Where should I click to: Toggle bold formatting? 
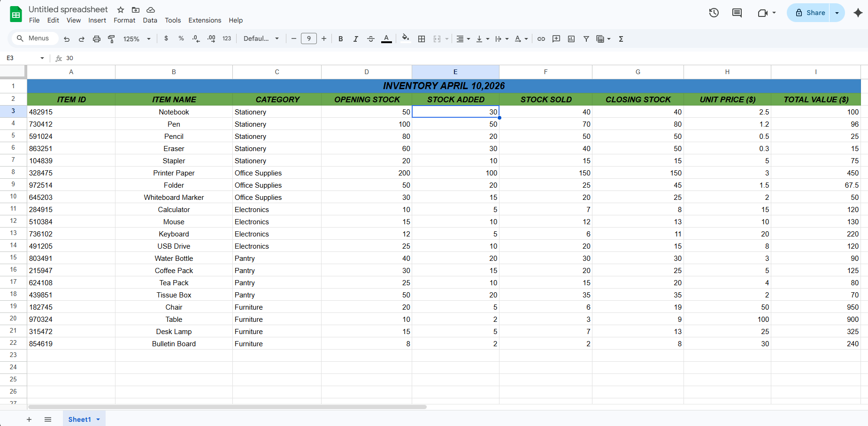341,39
